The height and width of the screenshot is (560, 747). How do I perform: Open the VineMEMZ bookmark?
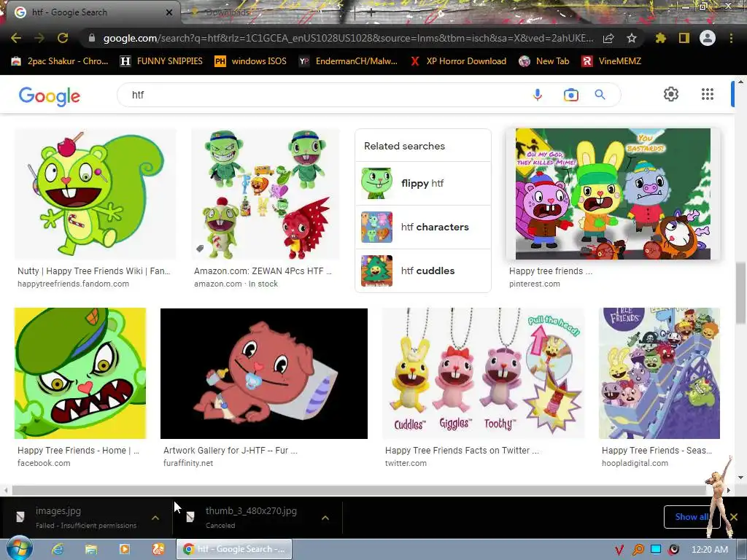(x=611, y=61)
